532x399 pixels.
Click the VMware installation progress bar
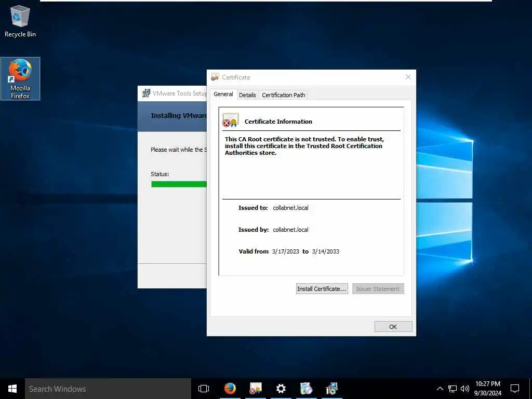[x=179, y=184]
